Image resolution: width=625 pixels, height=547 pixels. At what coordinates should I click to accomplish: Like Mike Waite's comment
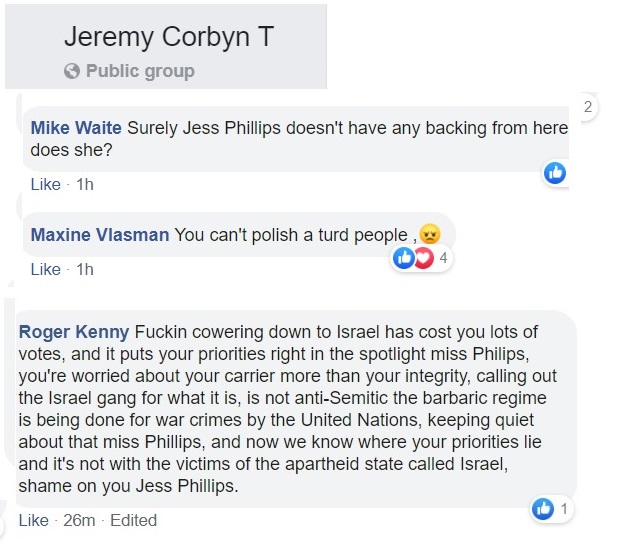46,184
